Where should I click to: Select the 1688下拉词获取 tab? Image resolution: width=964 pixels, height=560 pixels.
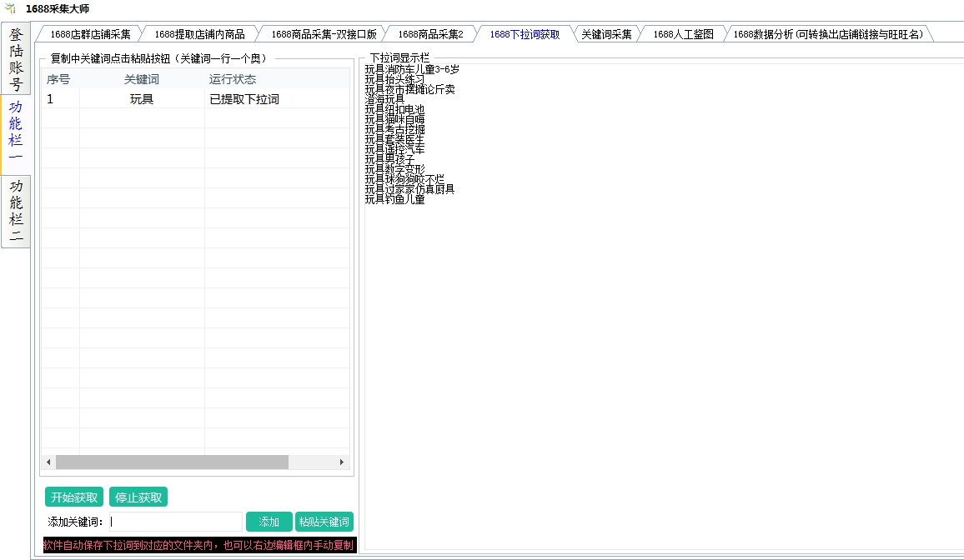coord(525,34)
